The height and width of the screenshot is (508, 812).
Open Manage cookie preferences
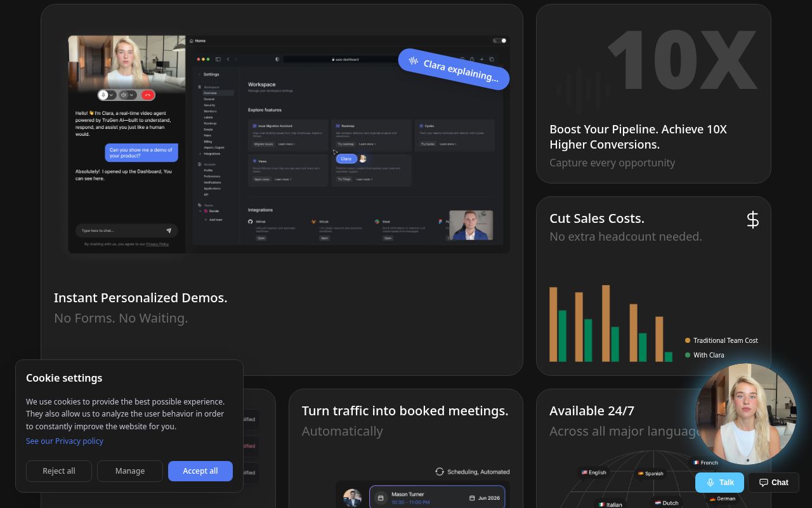click(130, 471)
